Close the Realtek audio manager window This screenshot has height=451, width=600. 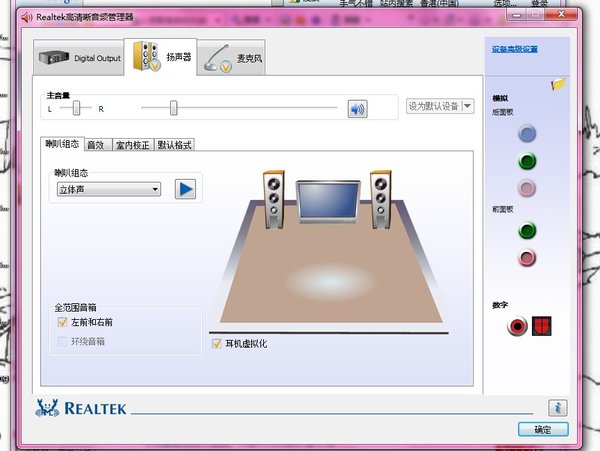(561, 15)
